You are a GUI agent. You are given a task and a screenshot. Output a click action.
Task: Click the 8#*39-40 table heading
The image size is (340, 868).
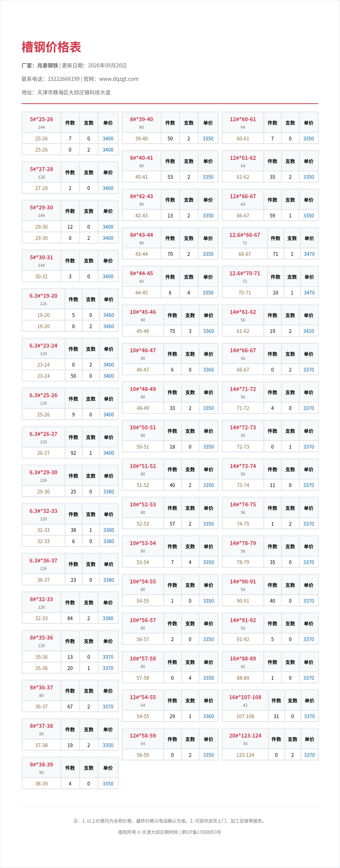click(x=141, y=119)
